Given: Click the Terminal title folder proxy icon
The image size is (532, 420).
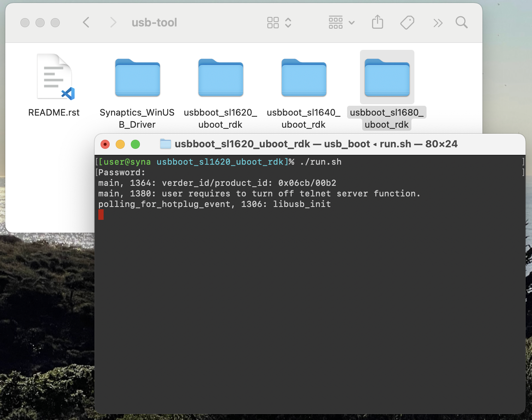Looking at the screenshot, I should point(165,144).
